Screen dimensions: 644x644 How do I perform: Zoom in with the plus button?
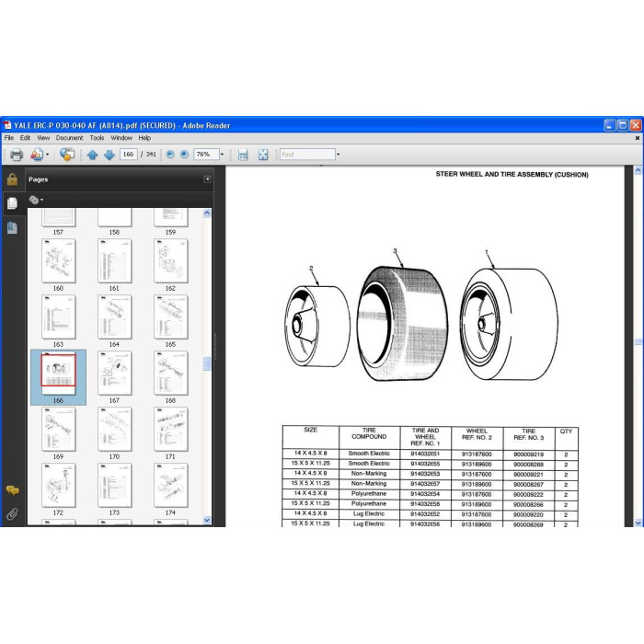(x=184, y=155)
